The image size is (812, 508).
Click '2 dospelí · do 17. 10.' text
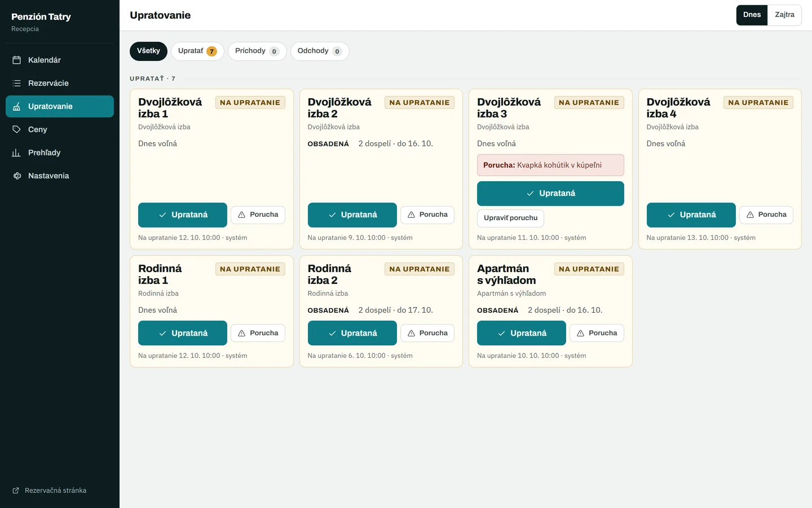point(396,310)
